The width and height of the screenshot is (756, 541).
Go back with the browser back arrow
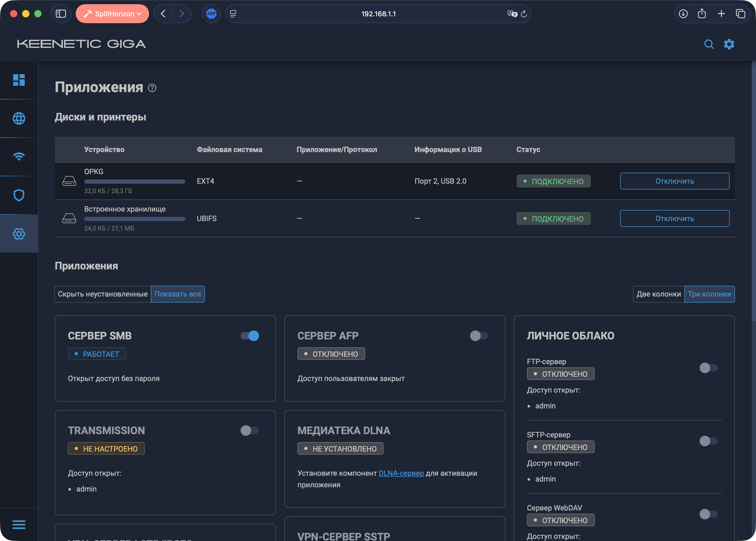click(163, 14)
